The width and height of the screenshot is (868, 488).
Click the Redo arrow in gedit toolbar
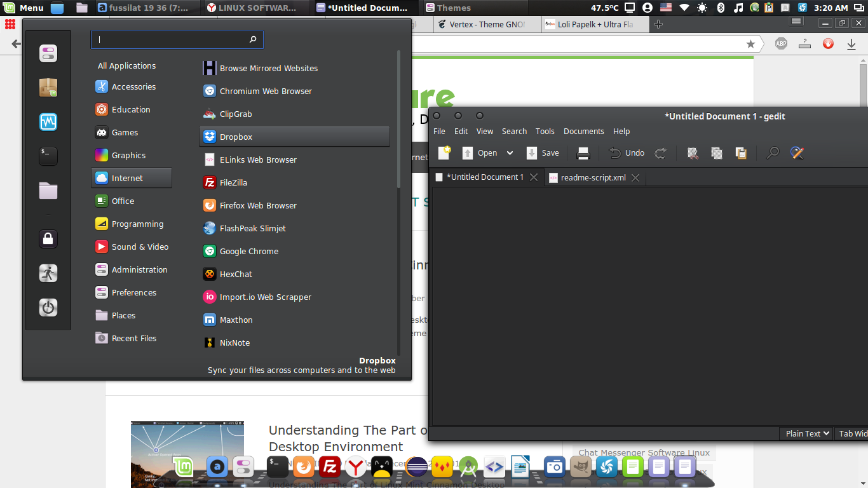[661, 152]
